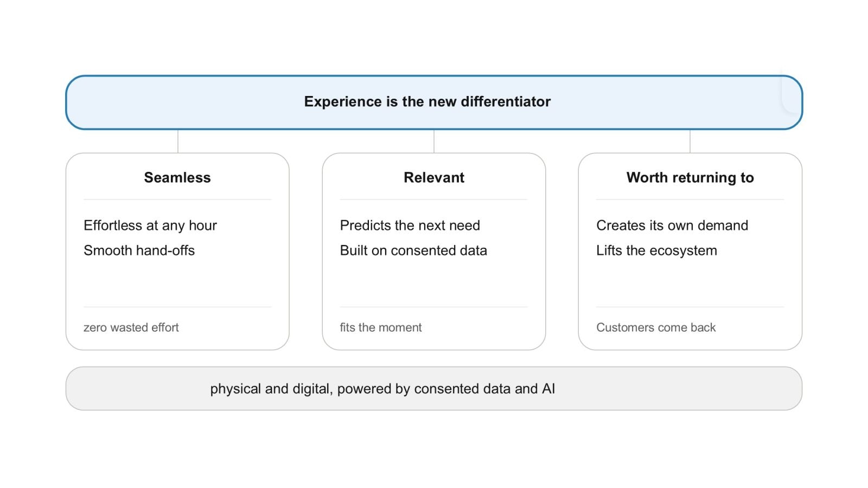Click the Relevant card heading

pyautogui.click(x=434, y=178)
